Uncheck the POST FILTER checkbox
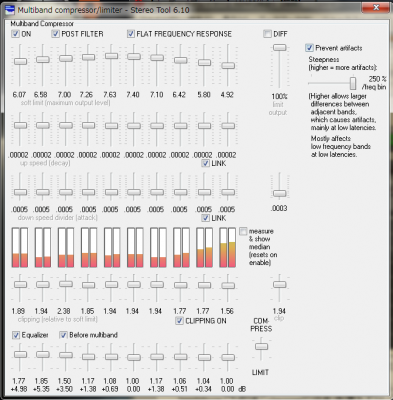Viewport: 393px width, 400px height. [56, 34]
